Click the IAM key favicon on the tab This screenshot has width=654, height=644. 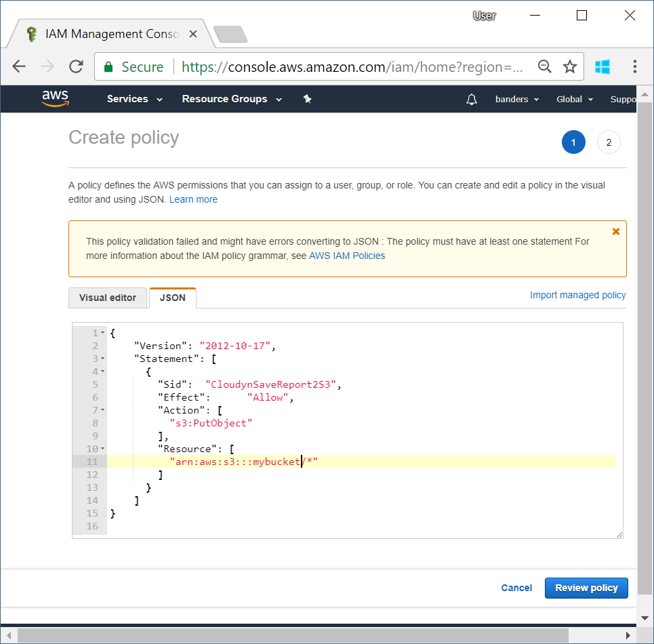(x=31, y=34)
